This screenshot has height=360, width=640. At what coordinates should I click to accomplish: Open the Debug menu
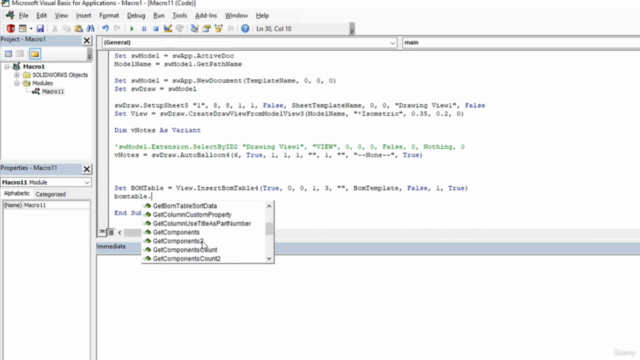(x=136, y=16)
